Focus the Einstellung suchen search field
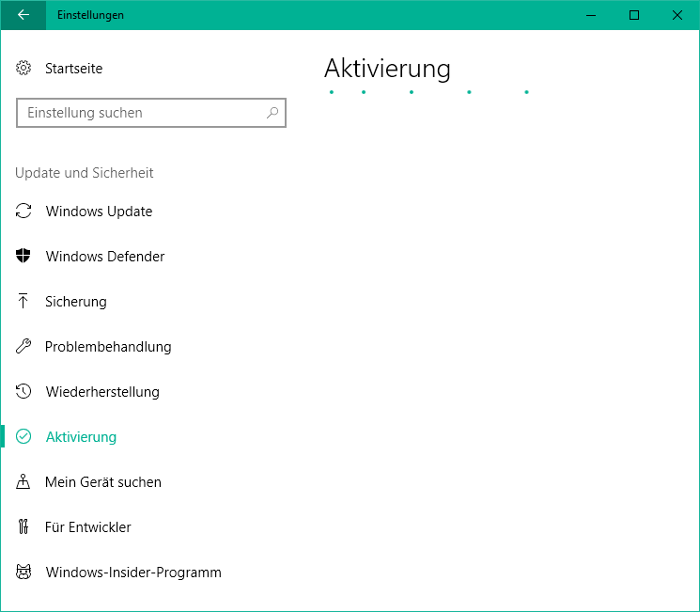The height and width of the screenshot is (612, 700). pos(151,113)
